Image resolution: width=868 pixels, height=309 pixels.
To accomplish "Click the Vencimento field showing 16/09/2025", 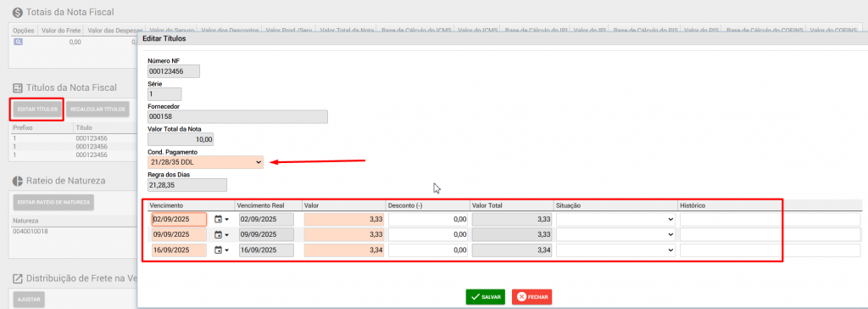I will [180, 250].
